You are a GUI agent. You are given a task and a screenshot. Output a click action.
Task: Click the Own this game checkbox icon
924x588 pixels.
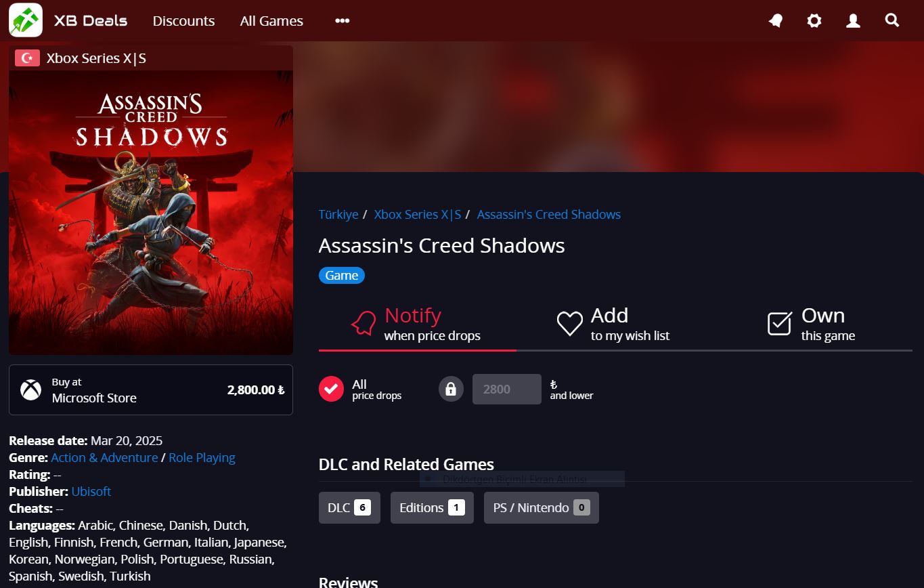point(780,324)
